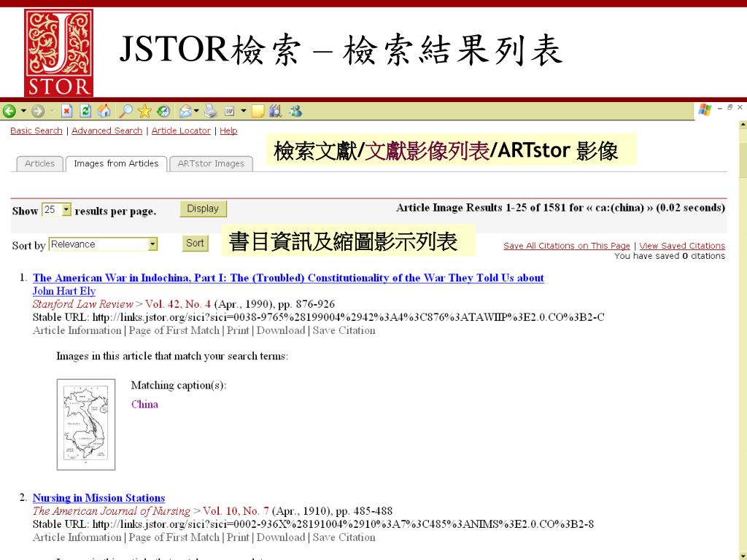Open the Indochina map thumbnail image
The height and width of the screenshot is (560, 747).
(86, 425)
